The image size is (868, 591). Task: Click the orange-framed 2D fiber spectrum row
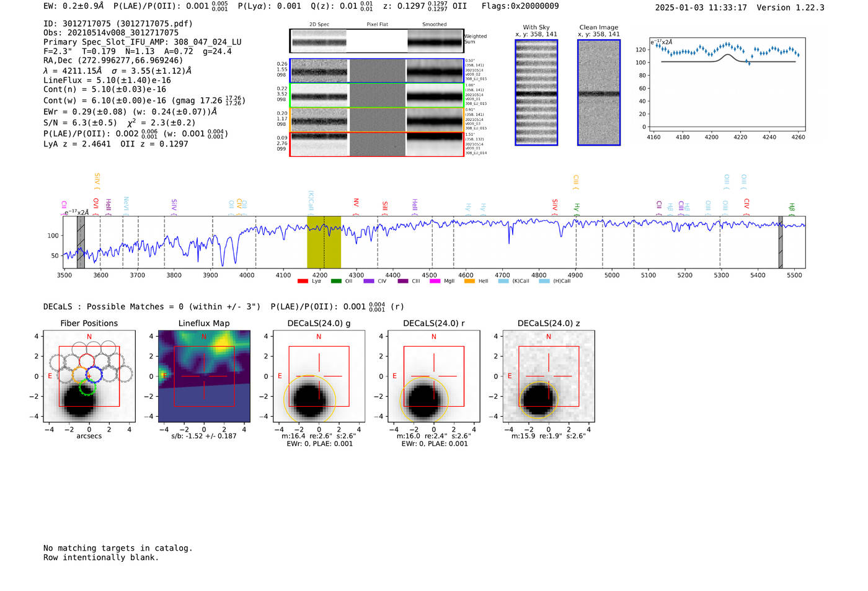click(377, 120)
